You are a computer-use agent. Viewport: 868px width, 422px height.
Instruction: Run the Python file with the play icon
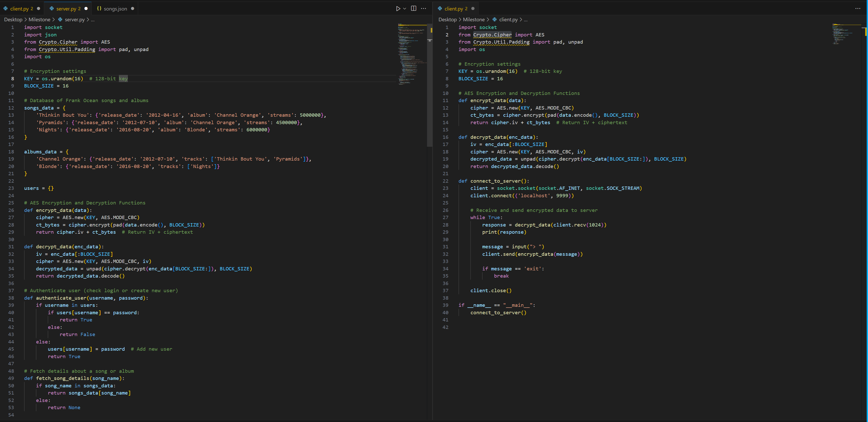[x=398, y=8]
